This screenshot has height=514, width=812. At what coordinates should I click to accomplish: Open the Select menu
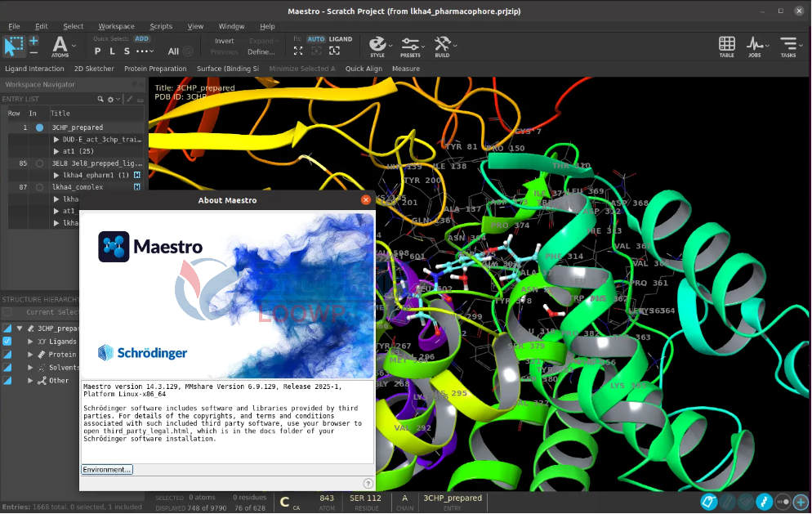pyautogui.click(x=73, y=26)
